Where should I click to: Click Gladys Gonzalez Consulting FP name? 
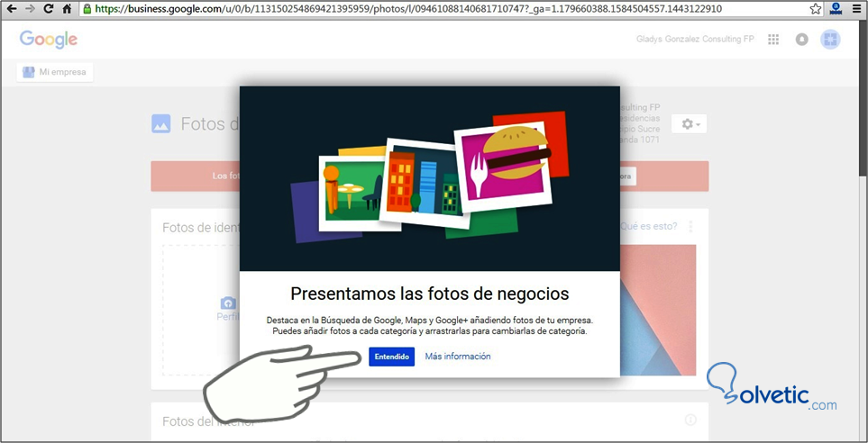click(x=695, y=40)
